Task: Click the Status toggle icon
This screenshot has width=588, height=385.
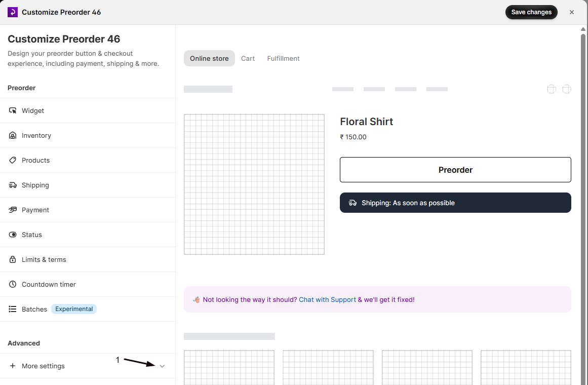Action: [x=13, y=235]
